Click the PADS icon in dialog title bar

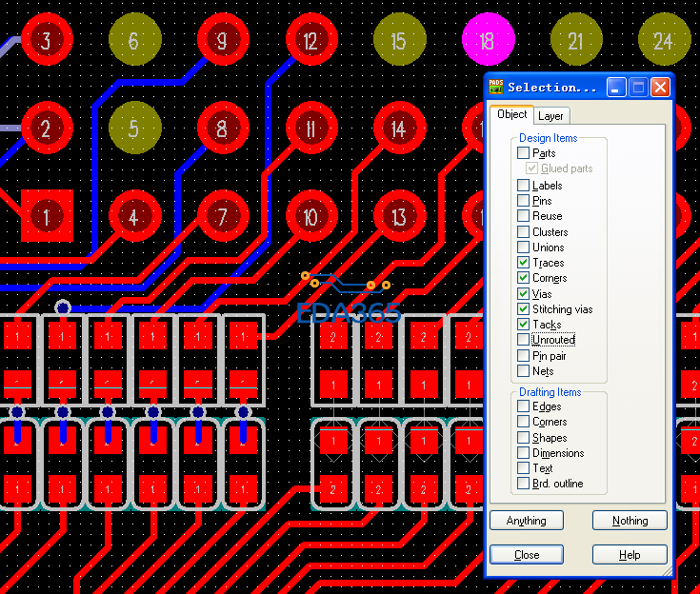[496, 88]
